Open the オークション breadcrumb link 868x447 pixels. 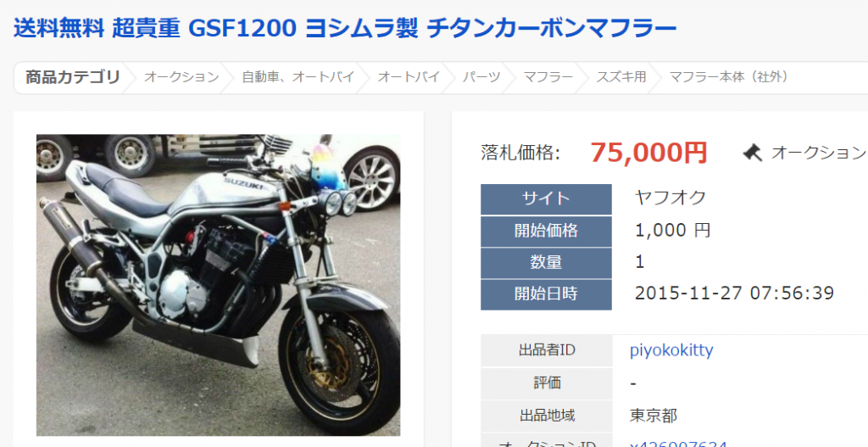(181, 77)
